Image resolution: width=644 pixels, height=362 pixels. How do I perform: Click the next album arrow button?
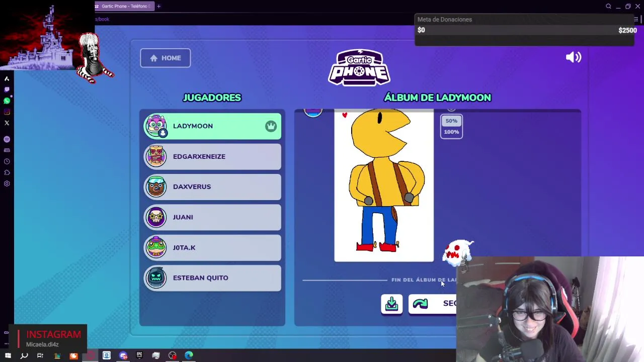click(x=433, y=304)
